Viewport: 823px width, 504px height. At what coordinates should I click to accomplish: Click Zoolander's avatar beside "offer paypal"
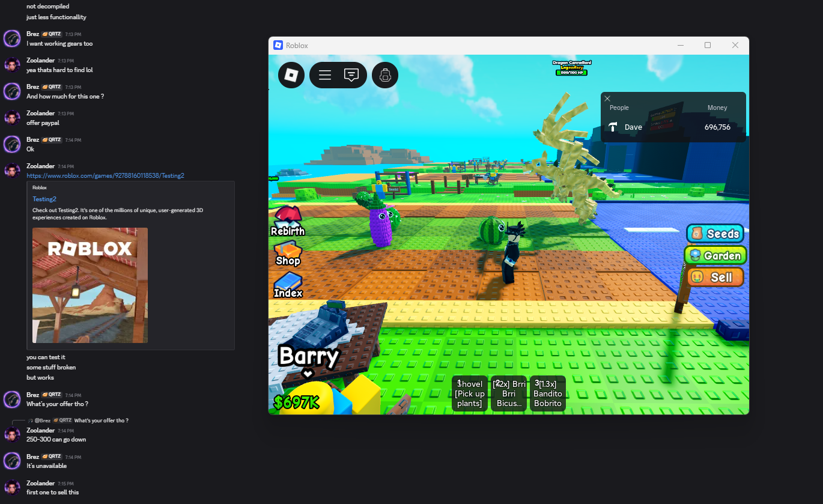point(13,118)
